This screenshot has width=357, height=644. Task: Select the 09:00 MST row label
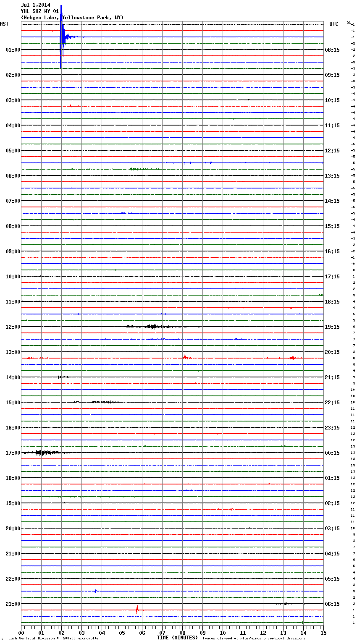(x=13, y=251)
